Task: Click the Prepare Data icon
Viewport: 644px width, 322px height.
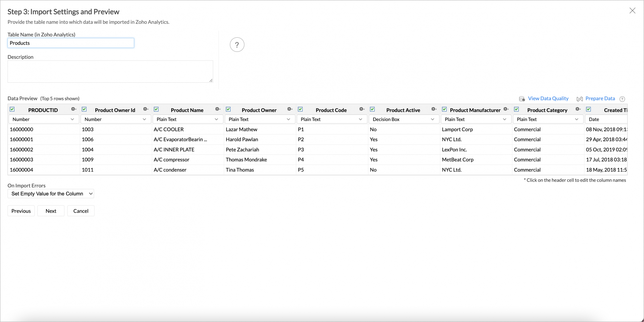Action: point(580,99)
